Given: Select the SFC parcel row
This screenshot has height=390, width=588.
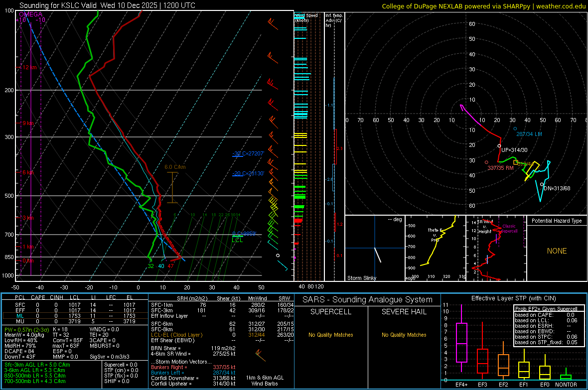Looking at the screenshot, I should click(75, 305).
